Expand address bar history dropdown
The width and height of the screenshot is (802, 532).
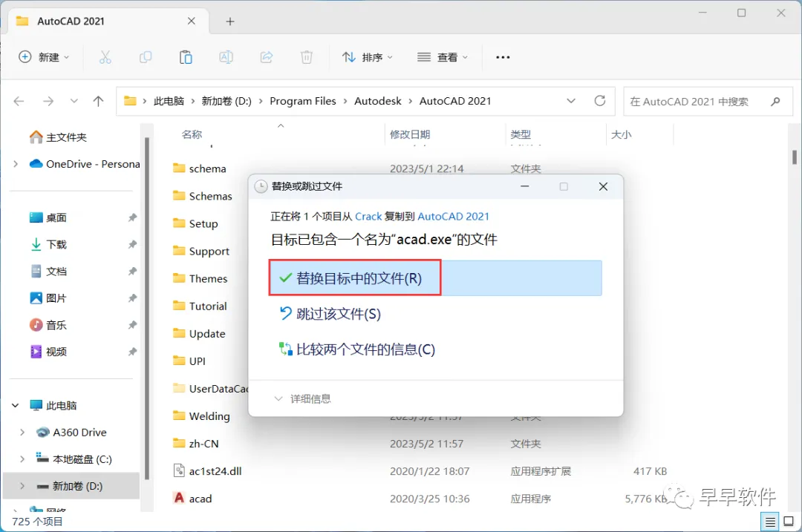pyautogui.click(x=571, y=101)
